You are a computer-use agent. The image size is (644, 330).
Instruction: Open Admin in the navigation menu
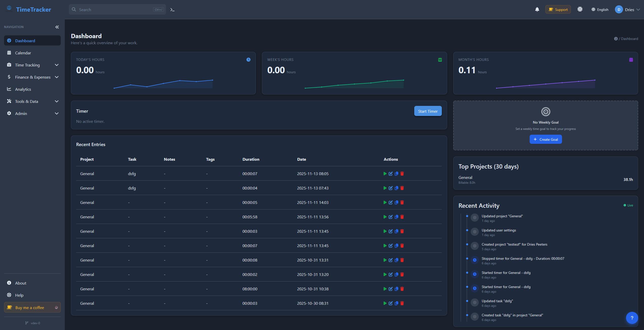click(x=21, y=113)
